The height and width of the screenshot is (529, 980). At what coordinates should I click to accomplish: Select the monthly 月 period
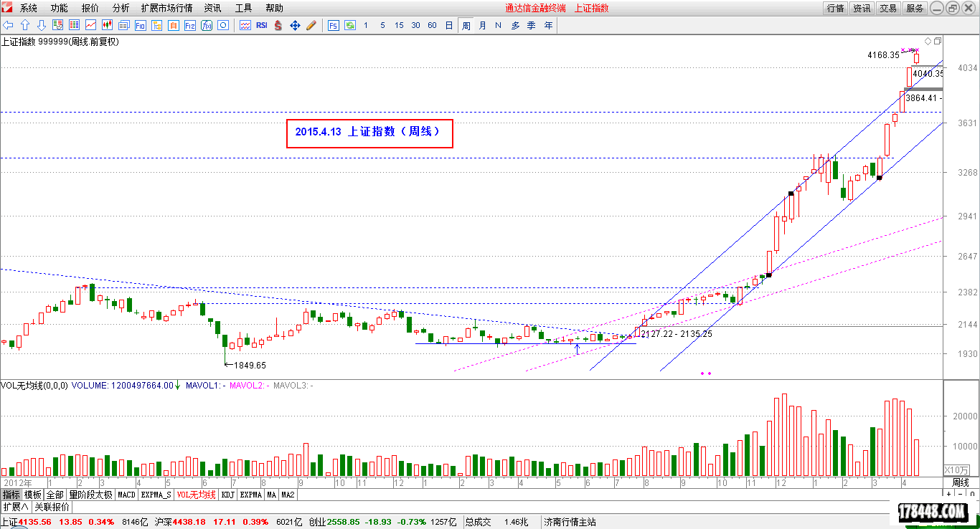(482, 25)
